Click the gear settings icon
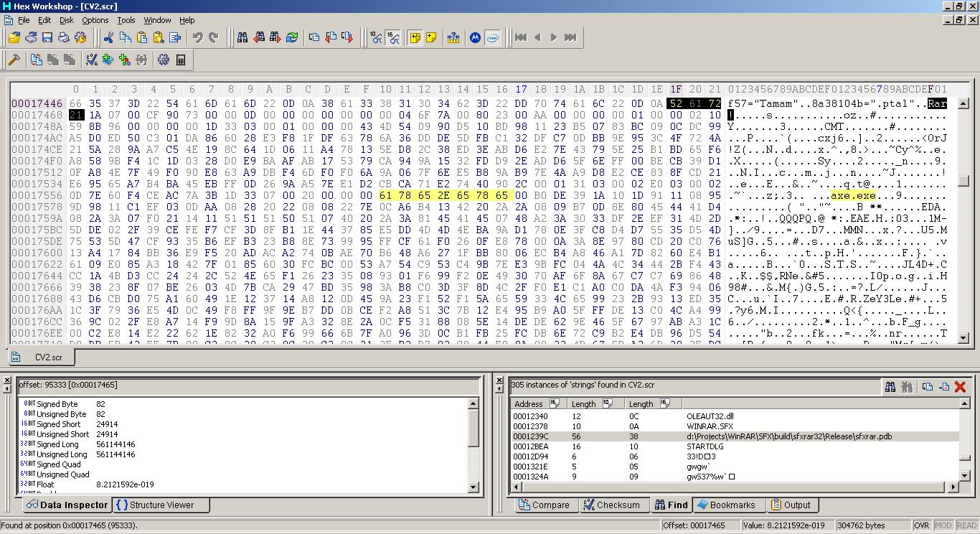Screen dimensions: 980x534 pos(164,60)
